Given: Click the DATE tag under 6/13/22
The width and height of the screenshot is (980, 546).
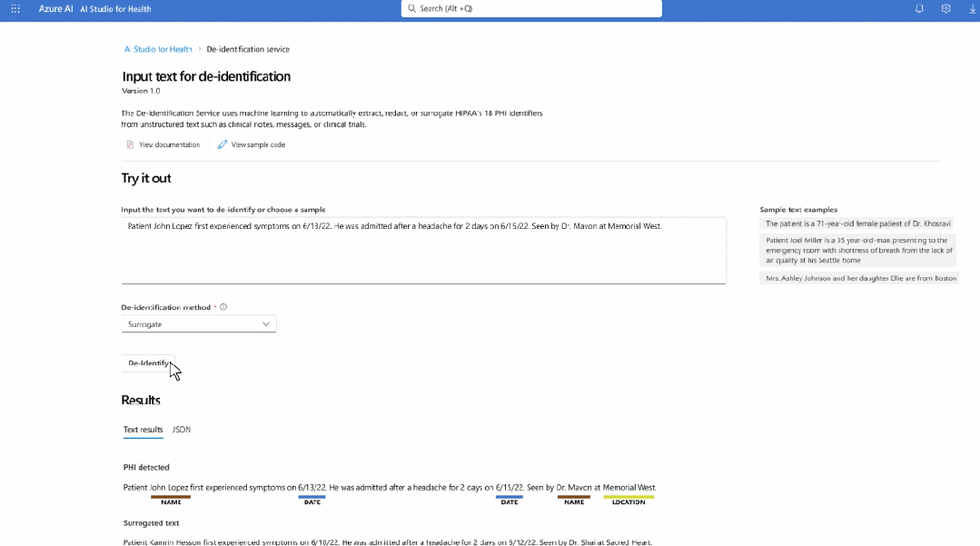Looking at the screenshot, I should (x=312, y=501).
